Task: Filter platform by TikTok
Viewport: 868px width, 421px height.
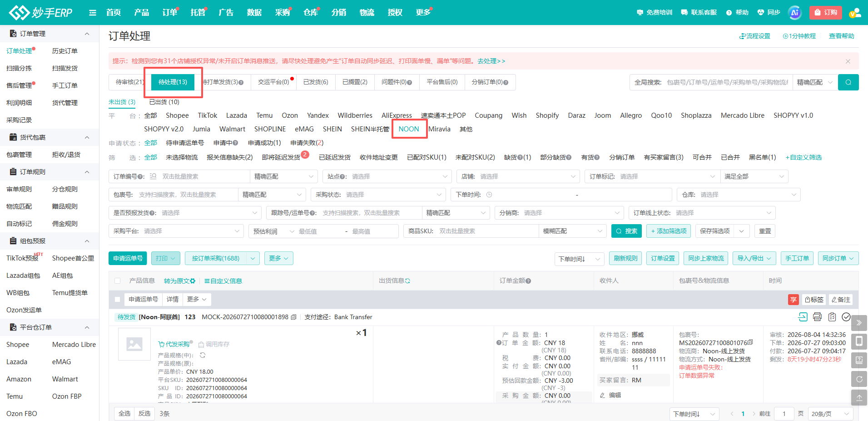Action: click(x=208, y=115)
